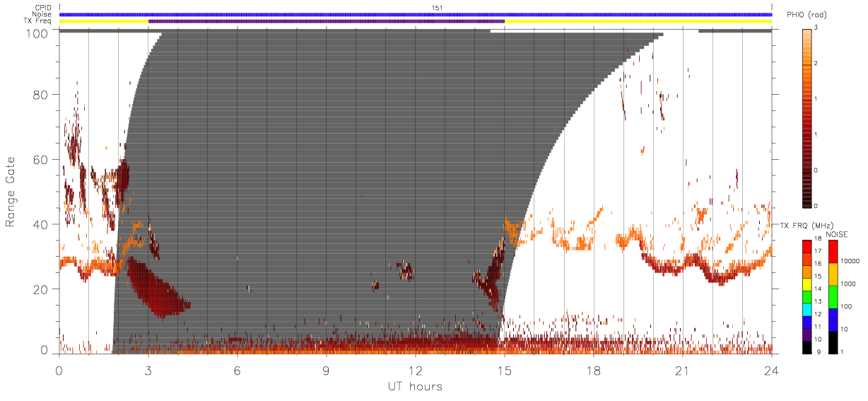Click the "21" tick on UT hours axis
The width and height of the screenshot is (868, 401).
(x=683, y=371)
